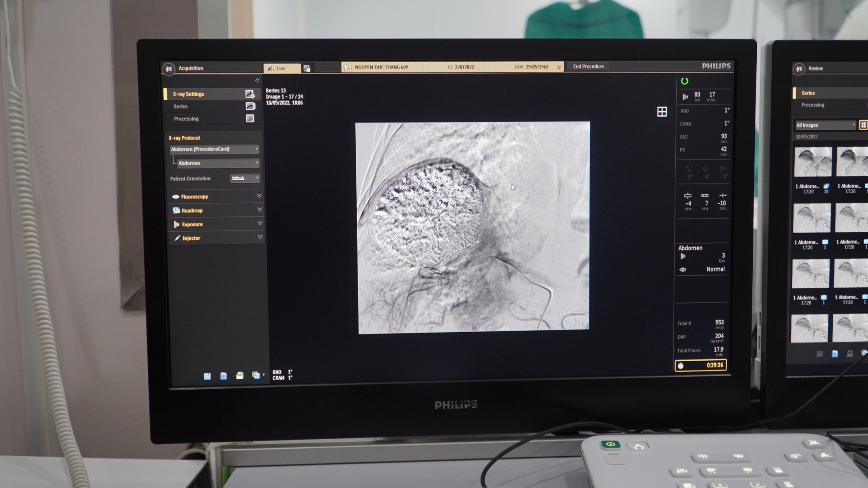The width and height of the screenshot is (868, 488).
Task: Click the second blue clipboard icon in bottom toolbar
Action: pyautogui.click(x=223, y=376)
